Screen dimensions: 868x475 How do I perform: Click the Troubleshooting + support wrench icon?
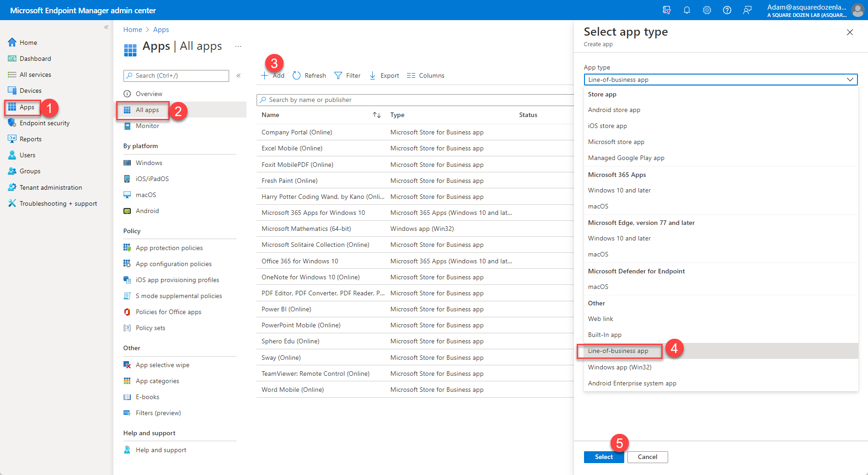[x=12, y=203]
